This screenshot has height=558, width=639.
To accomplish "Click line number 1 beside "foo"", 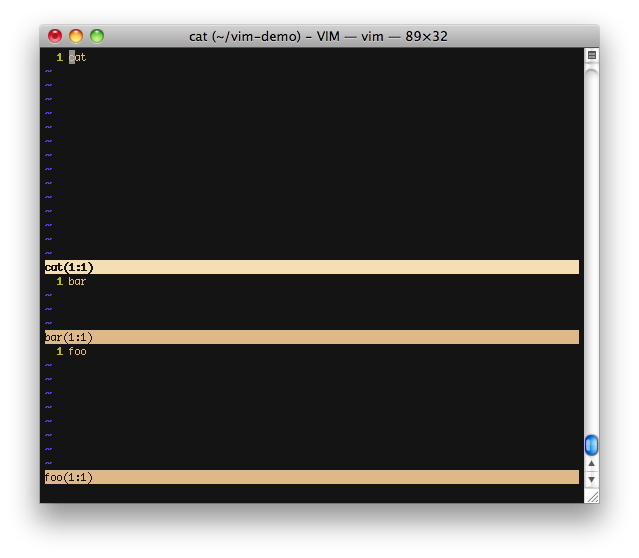I will (59, 351).
